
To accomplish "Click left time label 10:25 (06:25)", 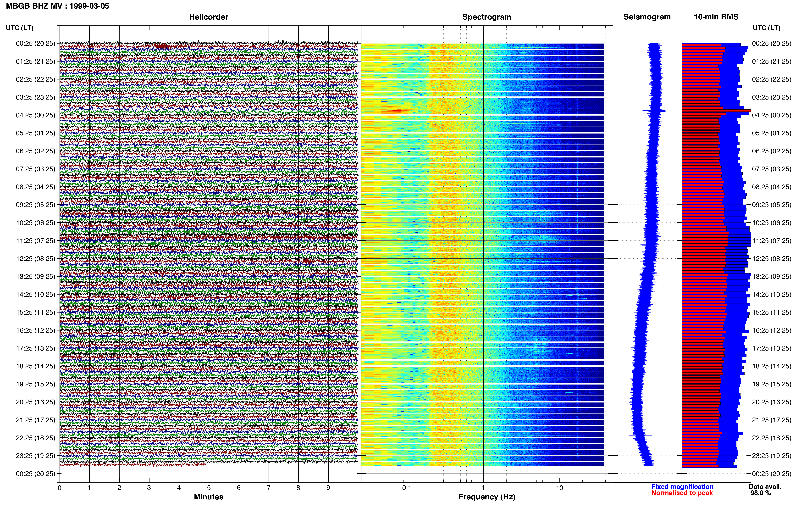I will pos(35,222).
